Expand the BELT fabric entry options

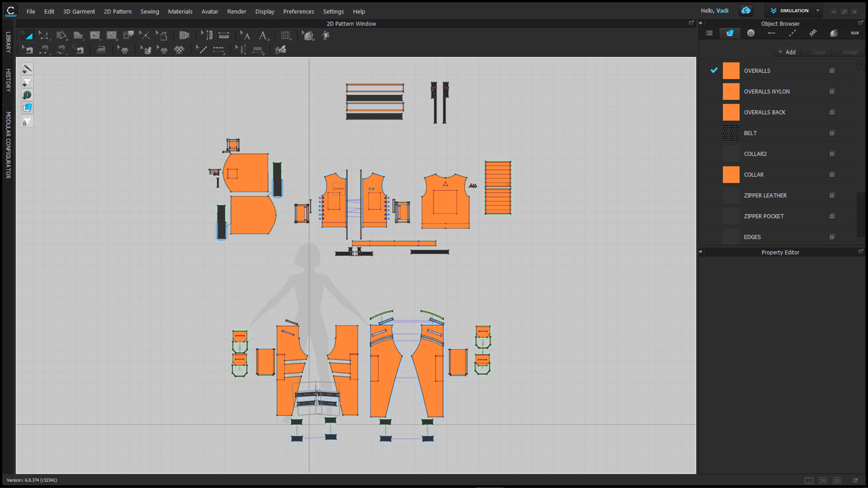click(832, 133)
